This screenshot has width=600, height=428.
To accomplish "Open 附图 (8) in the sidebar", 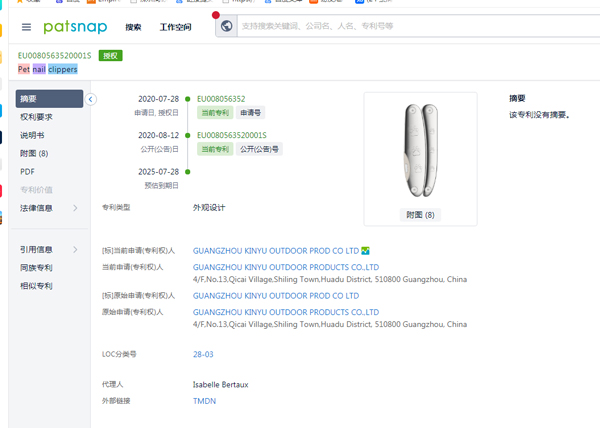I will click(x=34, y=153).
